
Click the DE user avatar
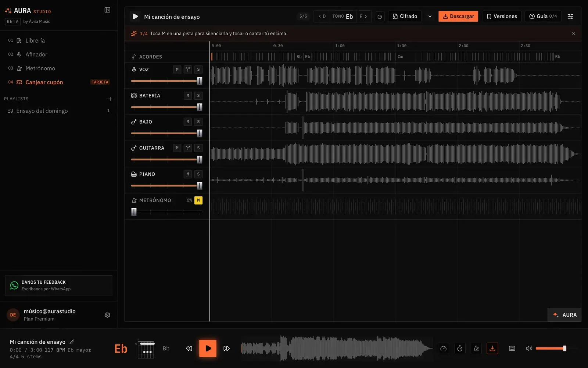point(13,315)
